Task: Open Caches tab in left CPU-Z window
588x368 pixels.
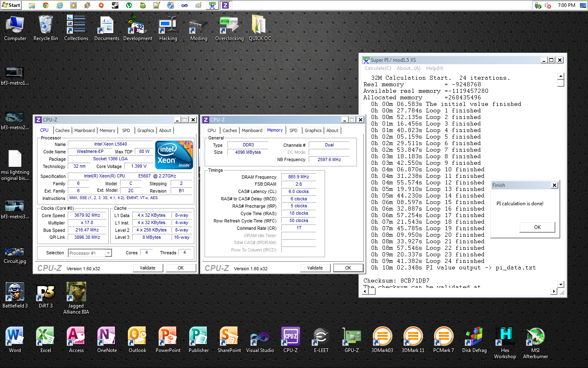Action: (62, 130)
